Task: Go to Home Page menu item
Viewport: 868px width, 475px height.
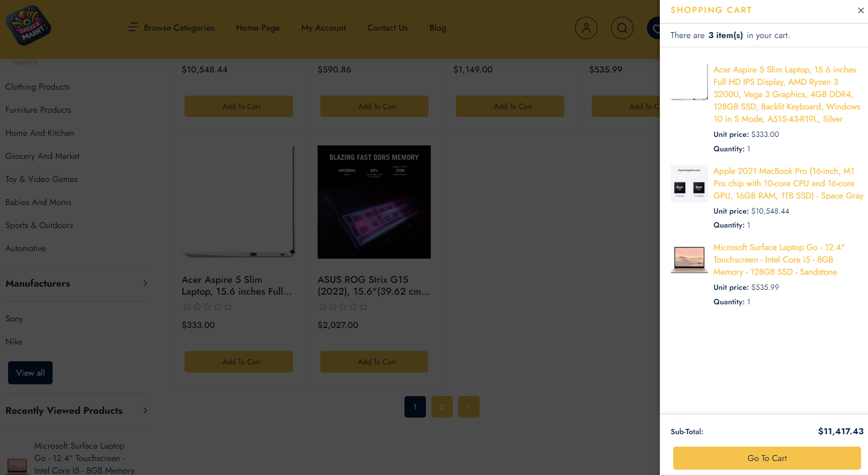Action: 258,28
